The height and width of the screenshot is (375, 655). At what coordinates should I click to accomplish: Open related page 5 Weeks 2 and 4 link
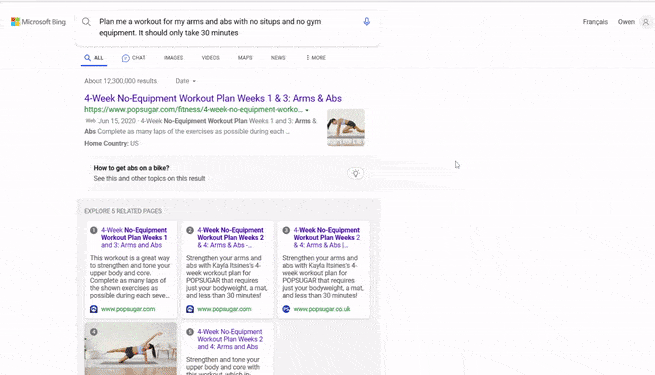[x=230, y=339]
